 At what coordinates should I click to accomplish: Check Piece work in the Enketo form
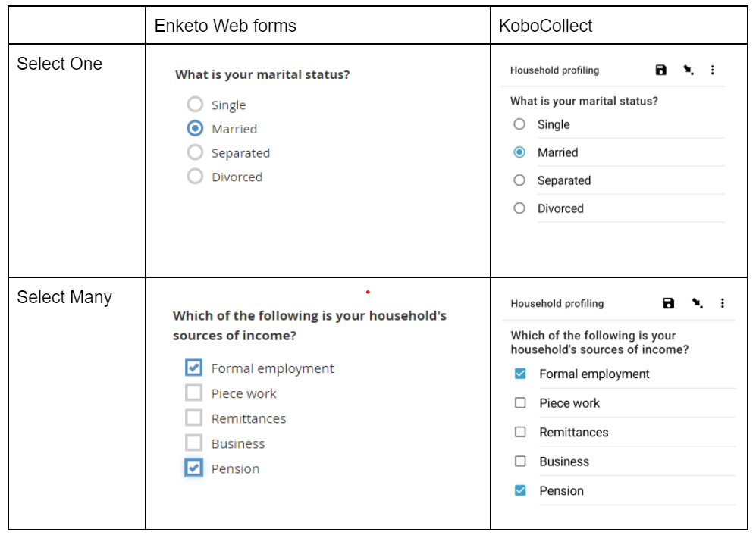pos(193,393)
